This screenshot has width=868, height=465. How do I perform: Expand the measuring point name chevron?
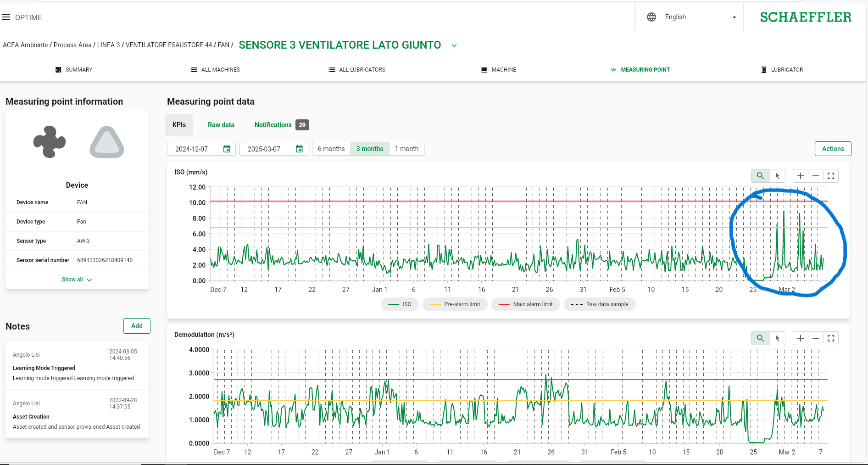point(454,45)
